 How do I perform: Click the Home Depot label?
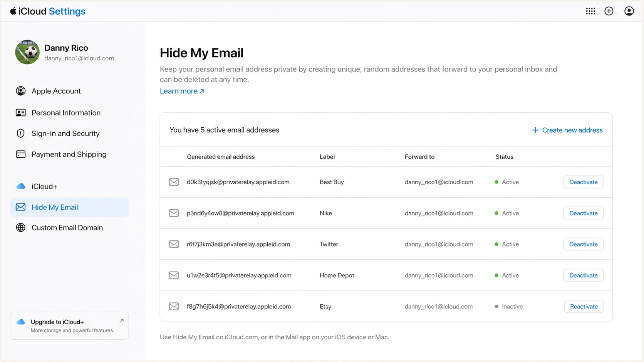(x=337, y=275)
